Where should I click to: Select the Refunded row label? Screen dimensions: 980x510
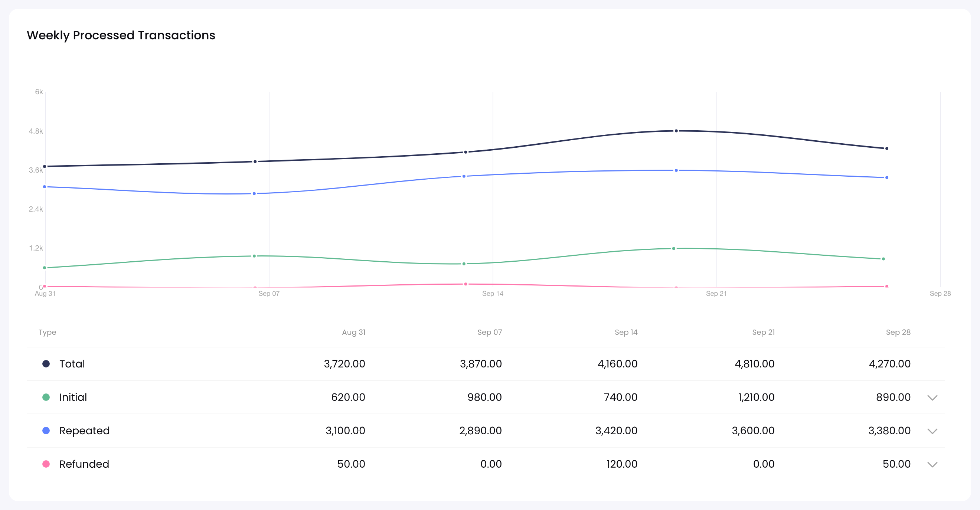[x=84, y=464]
